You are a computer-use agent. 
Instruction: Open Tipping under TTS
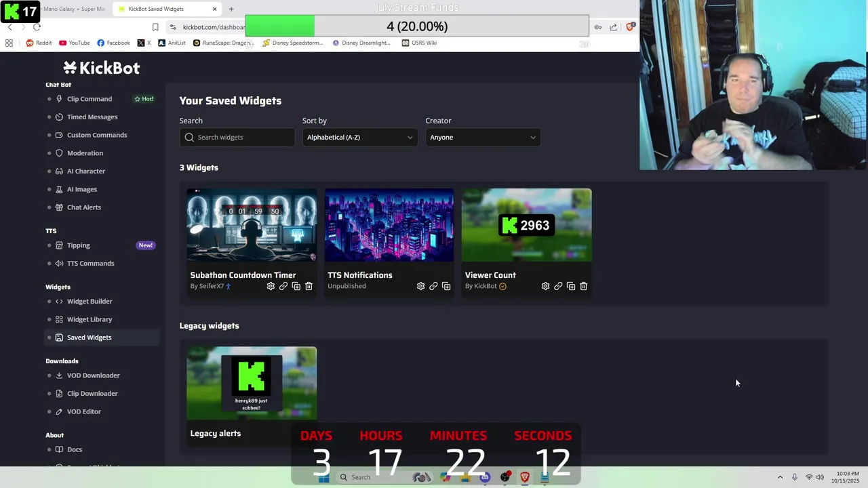79,245
